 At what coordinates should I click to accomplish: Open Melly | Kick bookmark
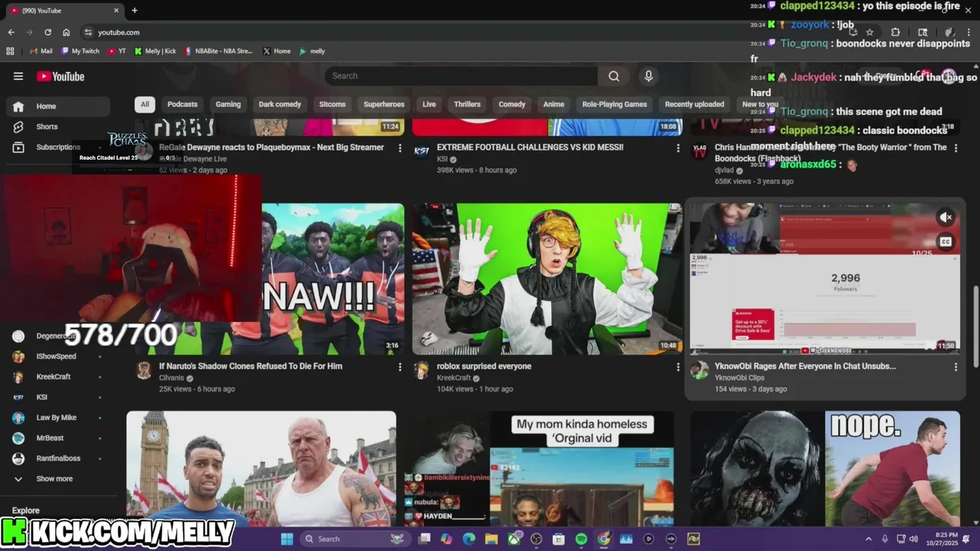(x=155, y=51)
